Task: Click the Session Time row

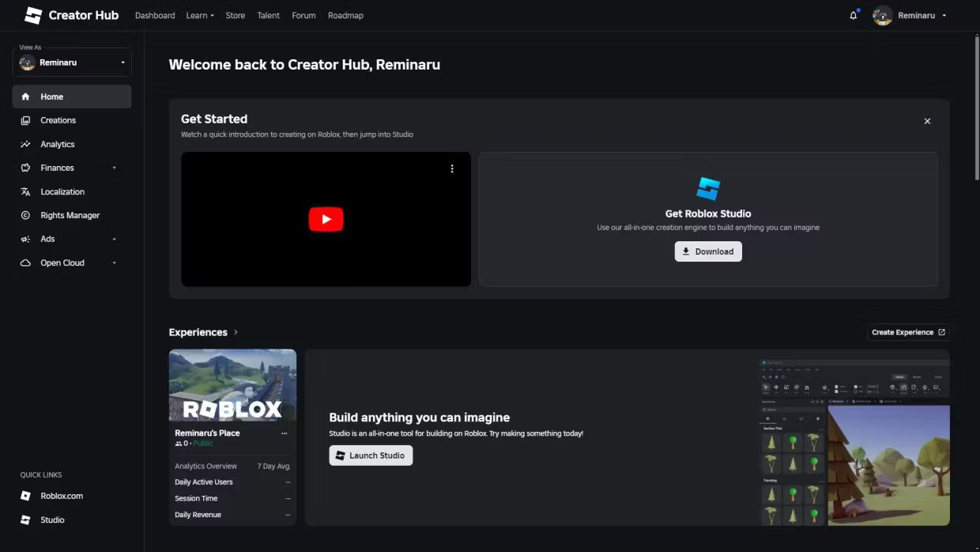Action: click(233, 498)
